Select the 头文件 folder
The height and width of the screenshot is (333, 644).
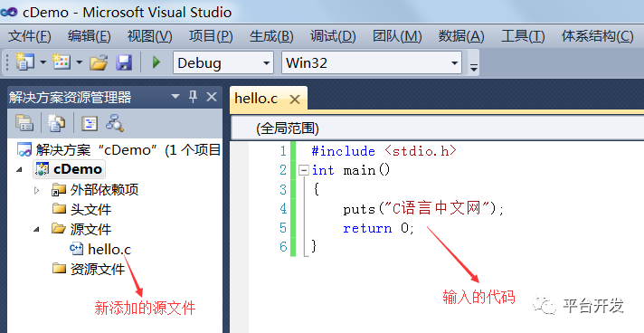click(x=90, y=209)
